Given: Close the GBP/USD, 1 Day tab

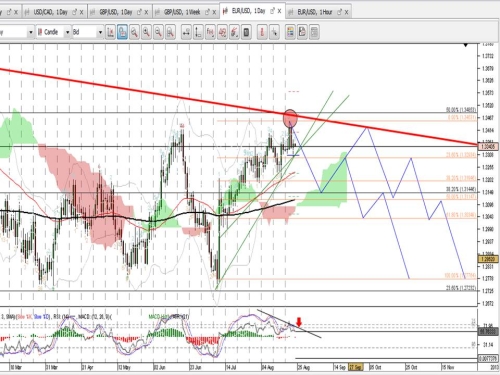Looking at the screenshot, I should pos(146,12).
